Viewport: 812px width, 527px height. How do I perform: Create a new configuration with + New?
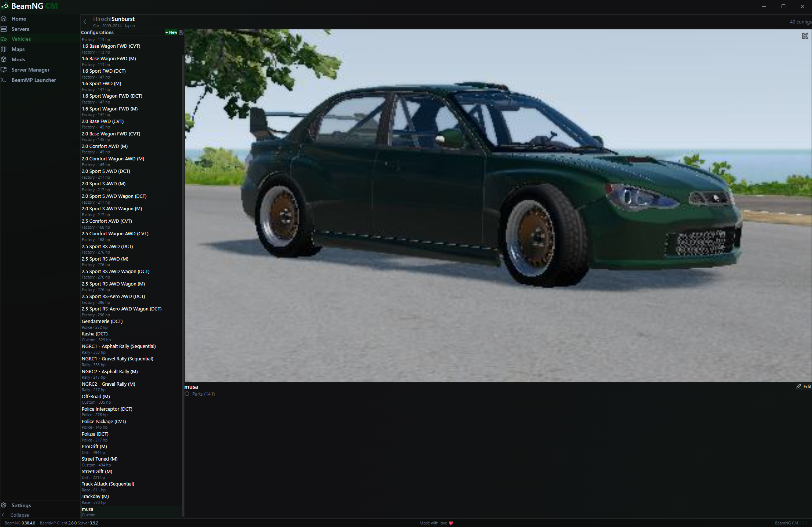coord(171,33)
